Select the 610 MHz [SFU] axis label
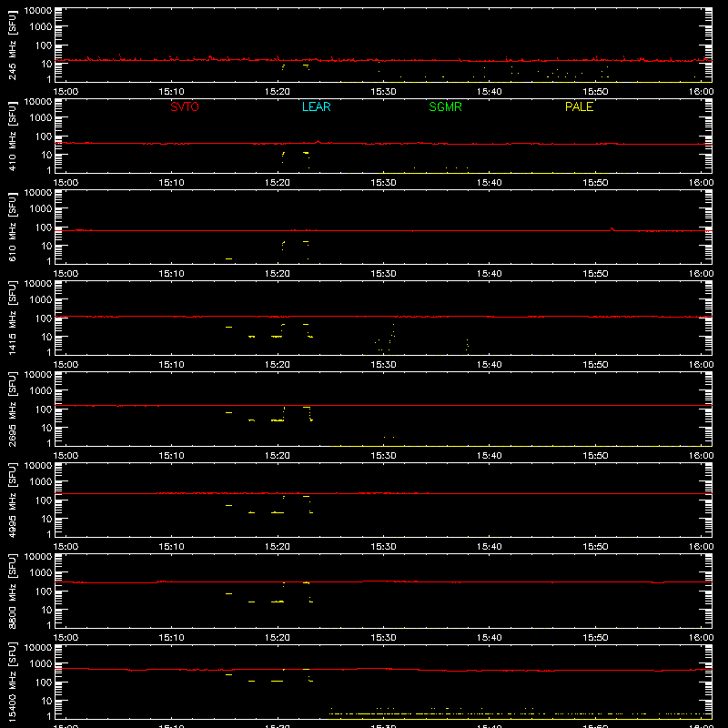The height and width of the screenshot is (728, 728). (x=13, y=227)
